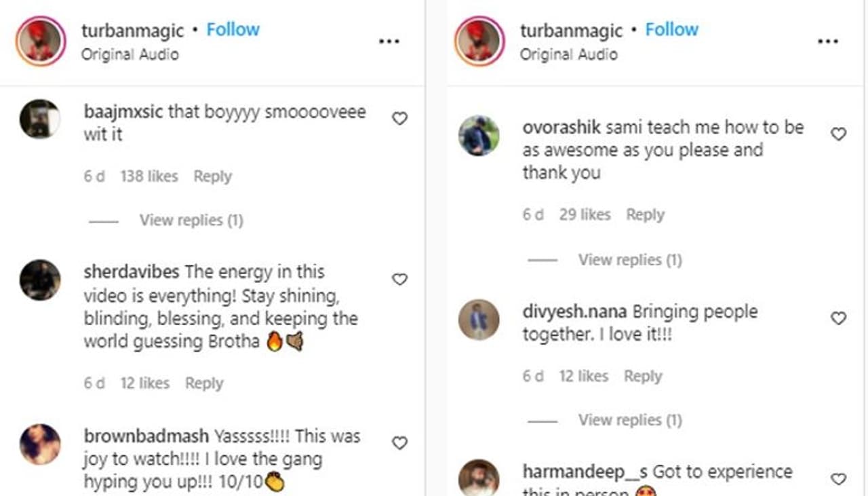Tap the heart beside ovorashik's comment
The width and height of the screenshot is (868, 496).
coord(839,134)
